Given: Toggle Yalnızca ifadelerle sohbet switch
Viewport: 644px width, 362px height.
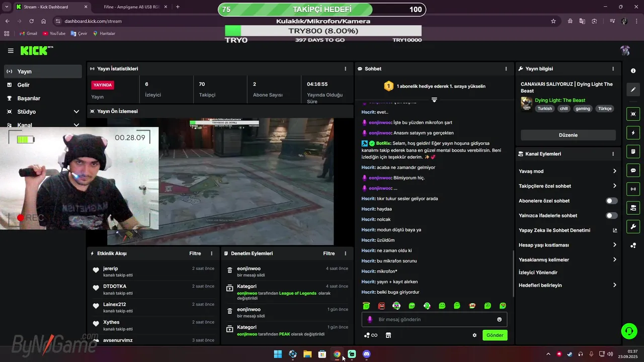Looking at the screenshot, I should click(611, 216).
